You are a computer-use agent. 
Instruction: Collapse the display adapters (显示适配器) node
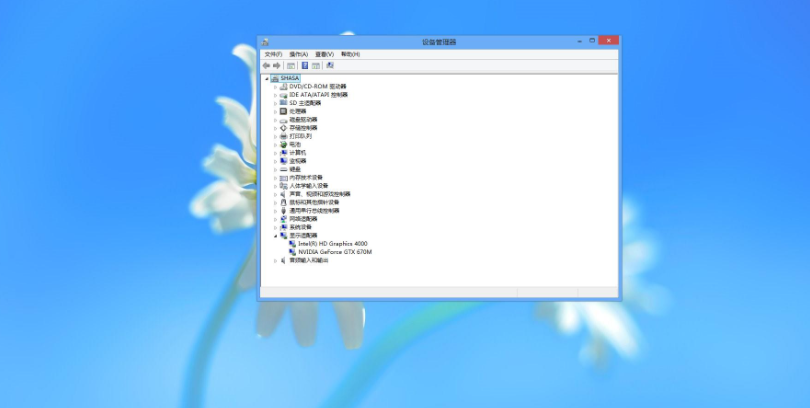pos(275,236)
